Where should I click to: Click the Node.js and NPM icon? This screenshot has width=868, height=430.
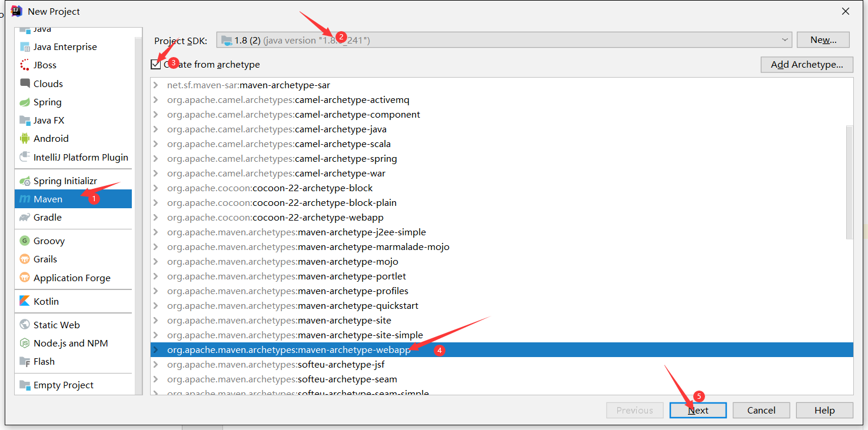(x=25, y=343)
